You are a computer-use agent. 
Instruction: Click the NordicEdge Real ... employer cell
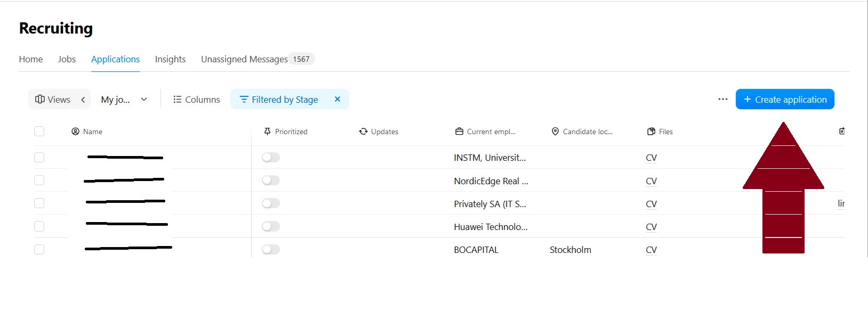(491, 181)
